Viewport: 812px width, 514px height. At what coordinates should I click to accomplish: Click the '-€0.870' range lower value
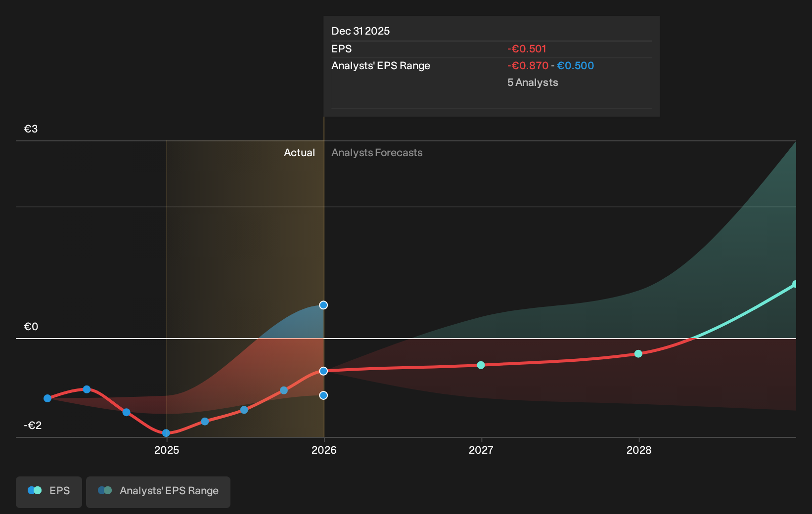pos(528,66)
